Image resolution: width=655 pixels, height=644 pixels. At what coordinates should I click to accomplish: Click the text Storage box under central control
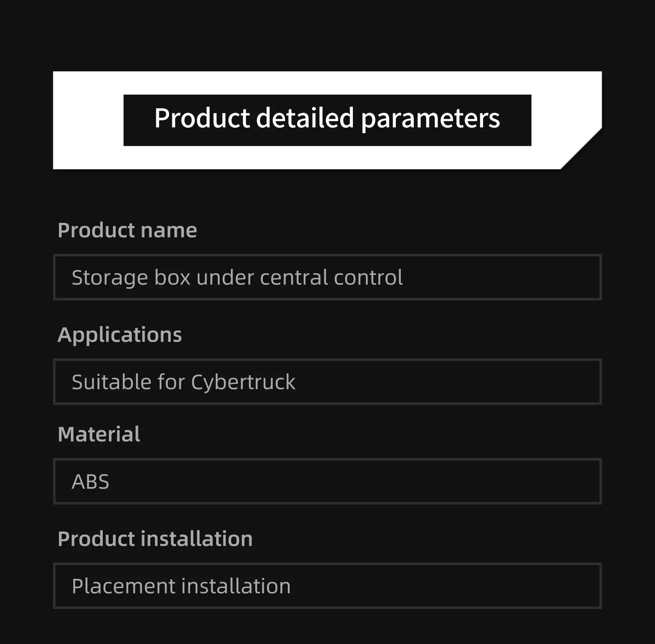237,277
